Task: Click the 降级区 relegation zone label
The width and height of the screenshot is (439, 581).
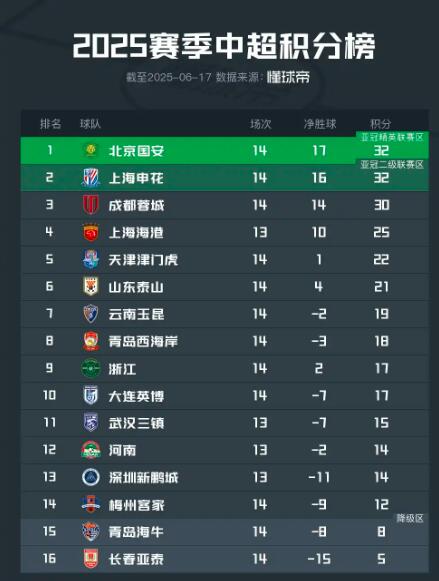Action: click(x=410, y=518)
